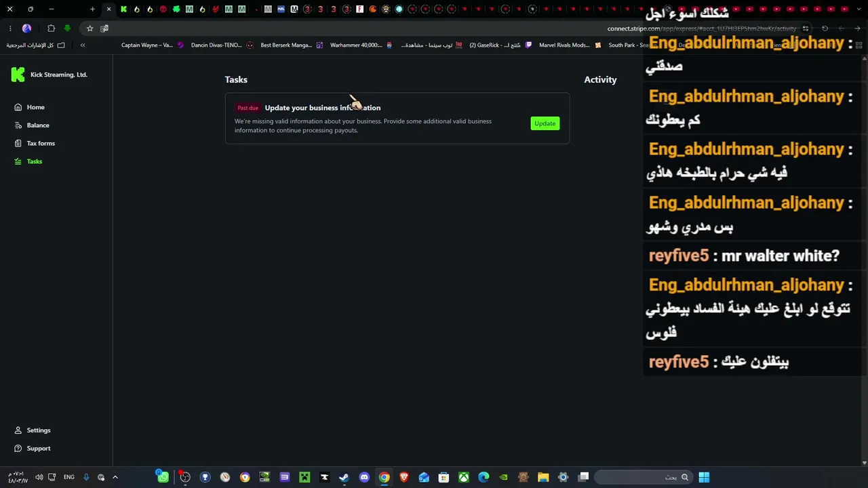The image size is (868, 488).
Task: Open the Home page in sidebar
Action: pyautogui.click(x=29, y=107)
